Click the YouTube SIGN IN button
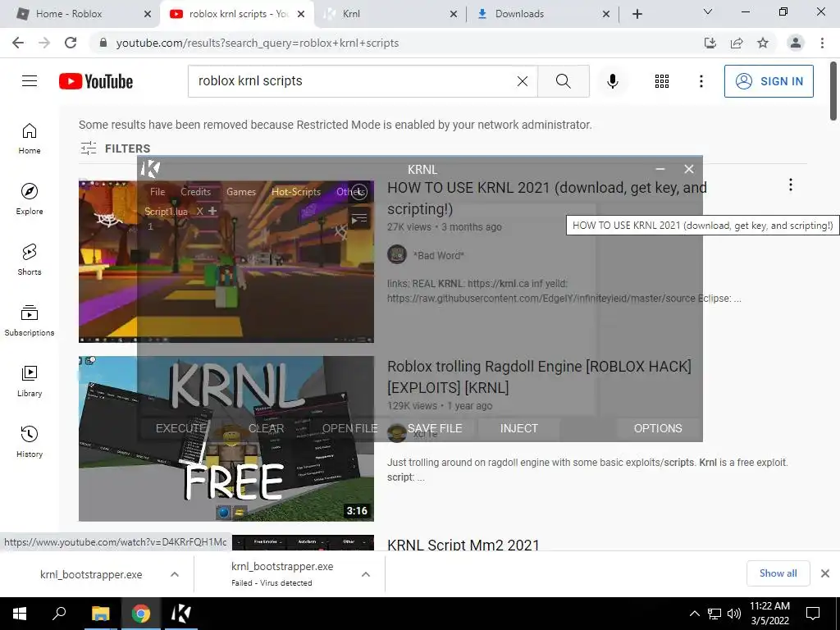The height and width of the screenshot is (630, 840). tap(769, 81)
